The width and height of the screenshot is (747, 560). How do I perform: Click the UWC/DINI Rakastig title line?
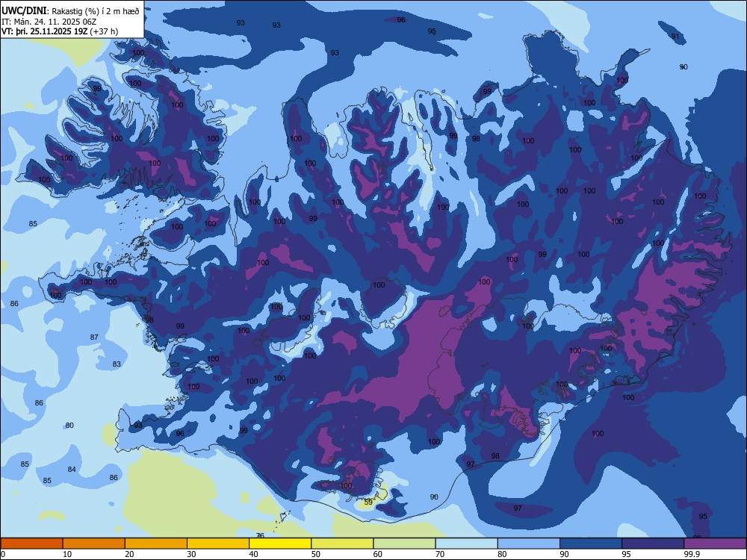[70, 11]
